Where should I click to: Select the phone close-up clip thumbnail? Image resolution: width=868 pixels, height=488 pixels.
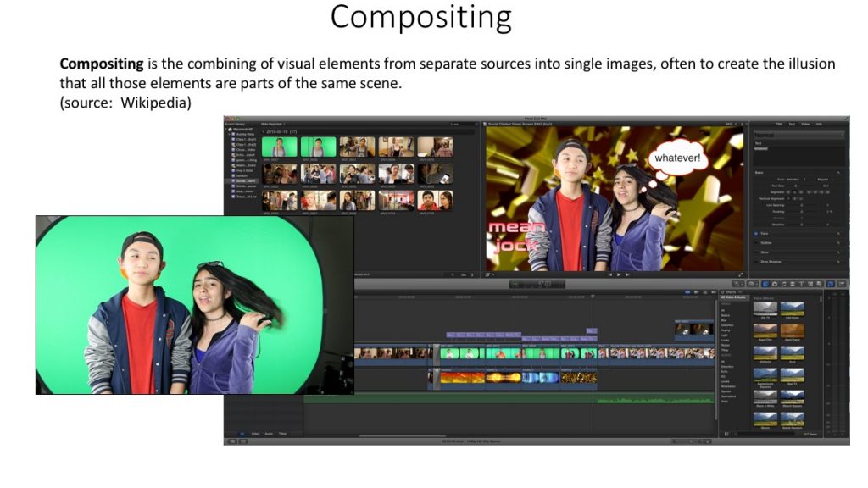(x=435, y=174)
